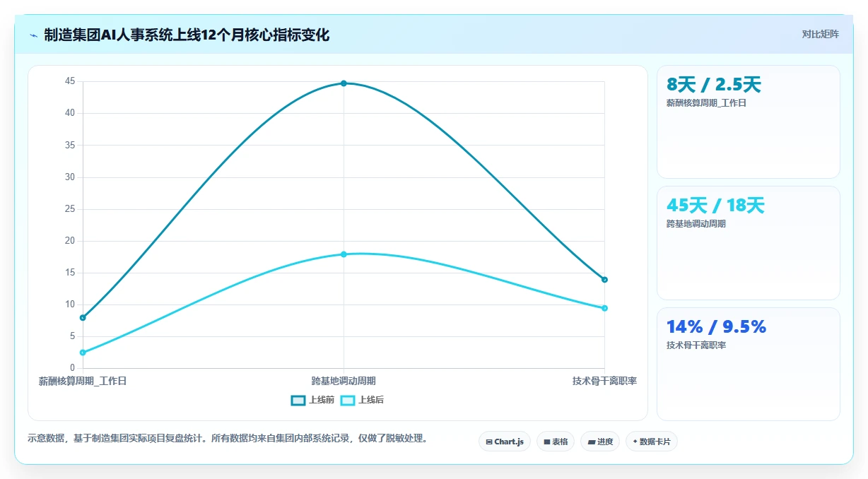Click the 上线前 data point at 跨基地调动周期
The image size is (868, 479).
click(x=344, y=83)
